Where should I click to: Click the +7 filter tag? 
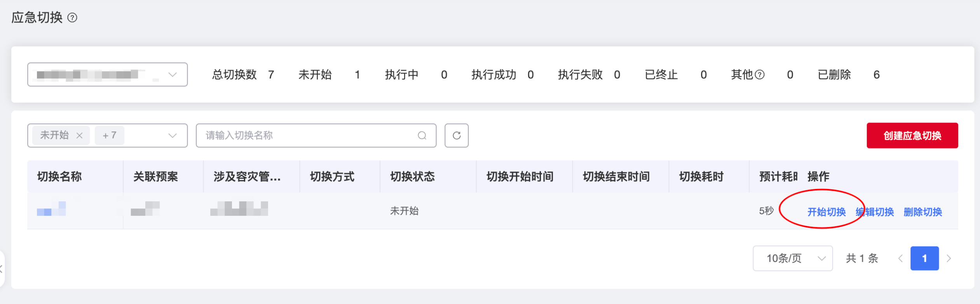[110, 136]
